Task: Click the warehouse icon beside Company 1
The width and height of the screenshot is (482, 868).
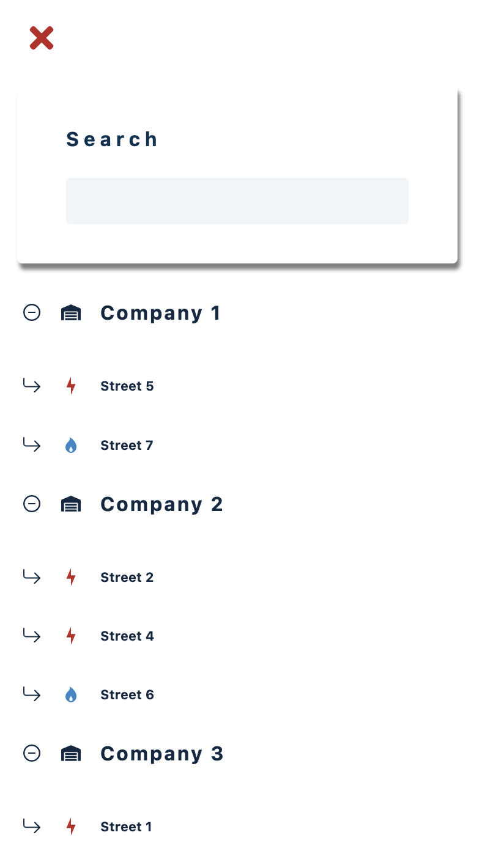Action: pos(71,312)
